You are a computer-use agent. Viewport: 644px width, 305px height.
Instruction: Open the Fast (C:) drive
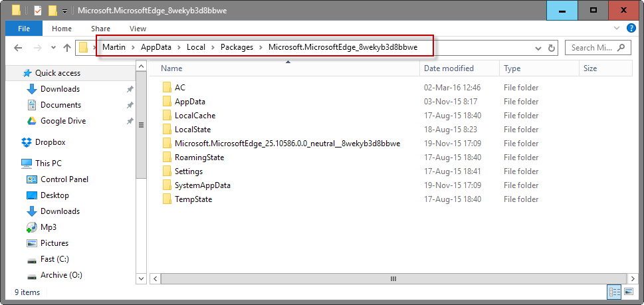pyautogui.click(x=54, y=259)
